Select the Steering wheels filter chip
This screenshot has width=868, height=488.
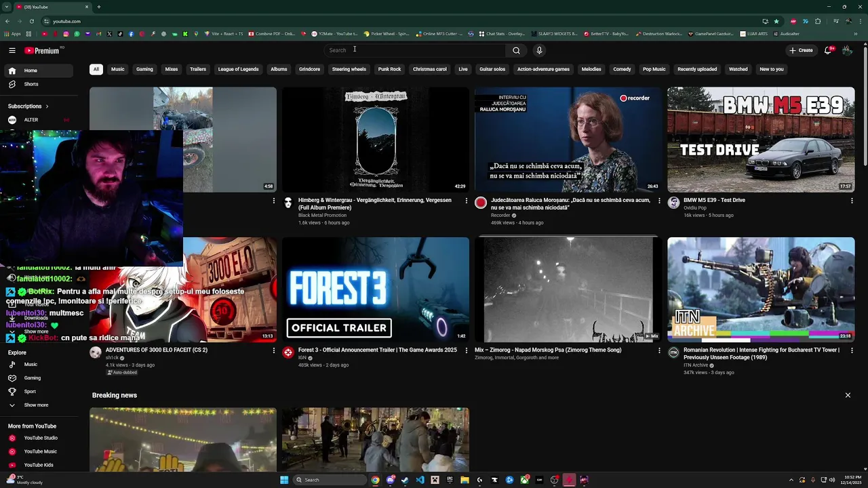pos(349,69)
